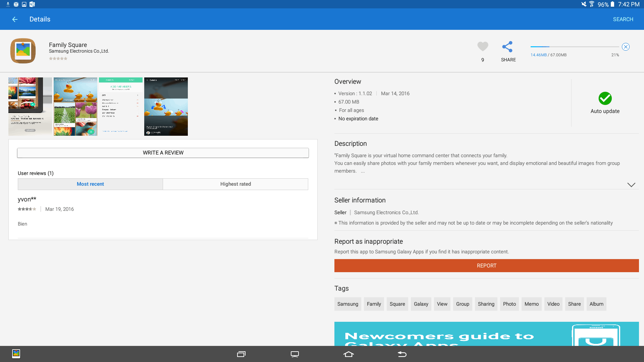Click reviewer yvon** star rating

click(x=27, y=209)
